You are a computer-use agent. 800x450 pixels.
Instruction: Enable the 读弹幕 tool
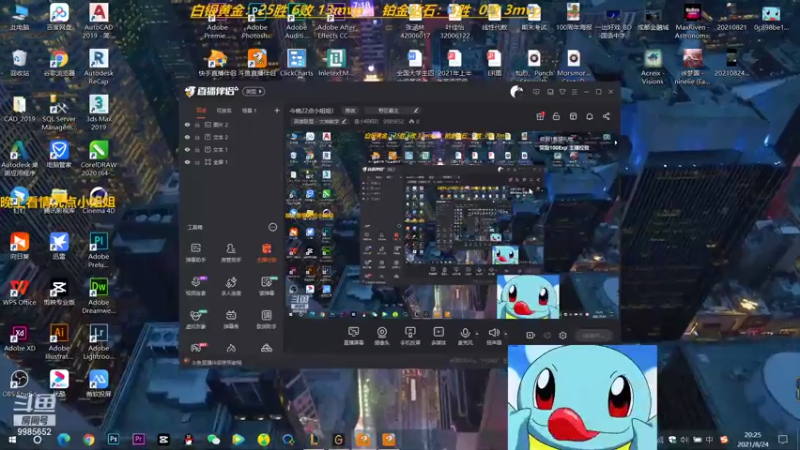coord(266,286)
